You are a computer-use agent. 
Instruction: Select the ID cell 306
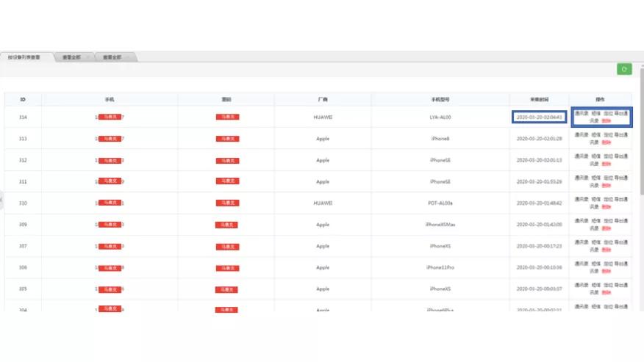click(x=23, y=267)
